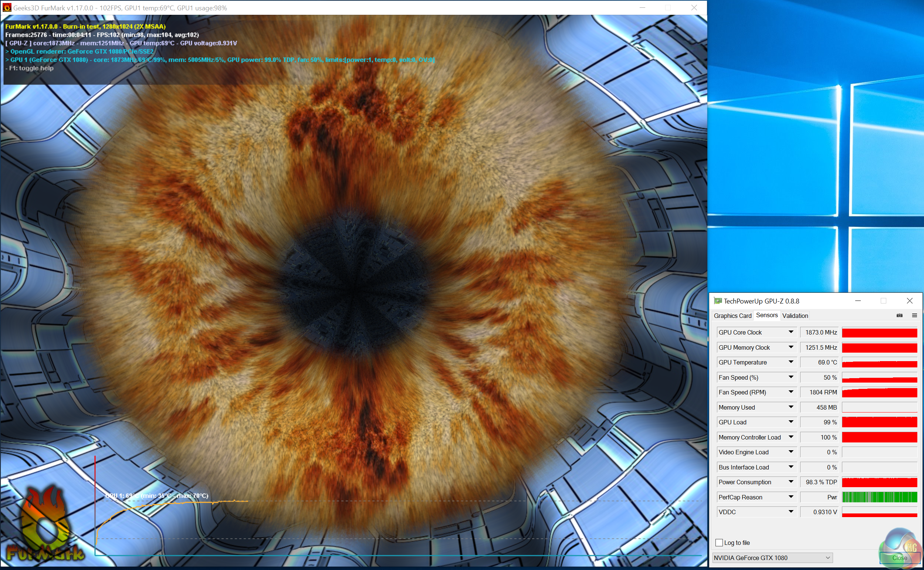Enable the Log to file checkbox
This screenshot has height=570, width=924.
click(719, 543)
